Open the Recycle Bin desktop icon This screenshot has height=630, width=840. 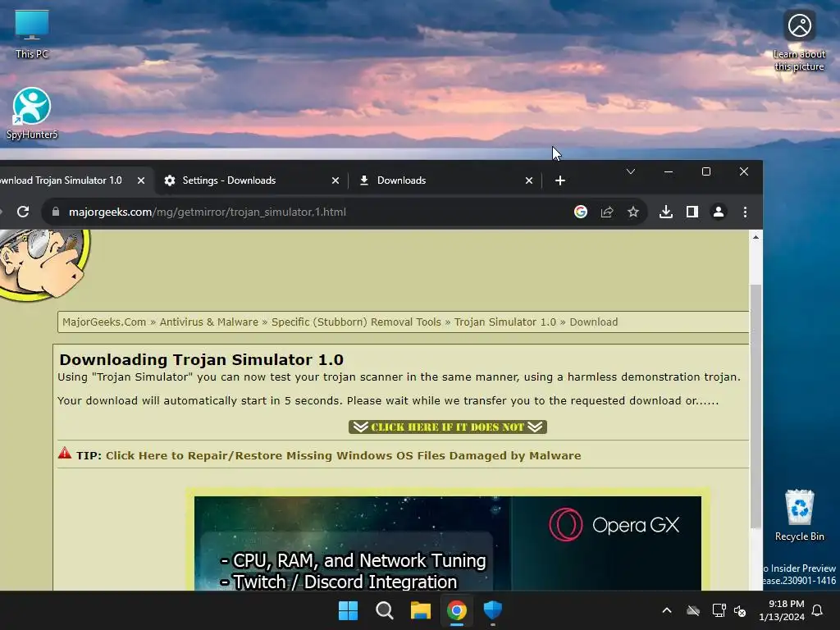(x=799, y=515)
